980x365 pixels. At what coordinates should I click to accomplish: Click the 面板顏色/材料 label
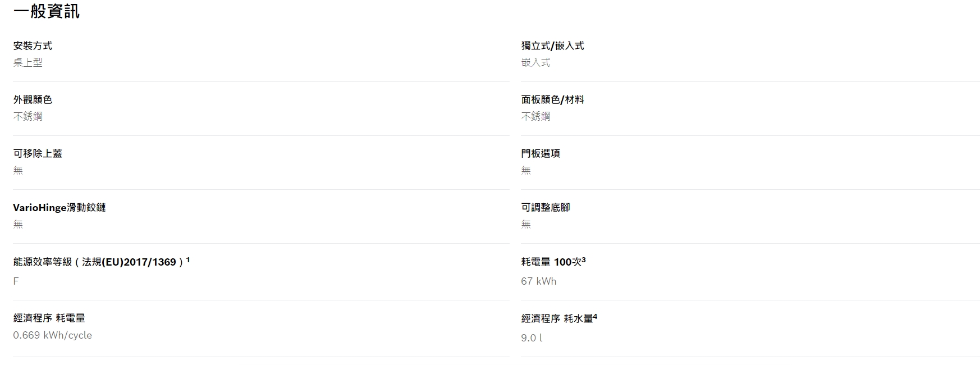(552, 99)
